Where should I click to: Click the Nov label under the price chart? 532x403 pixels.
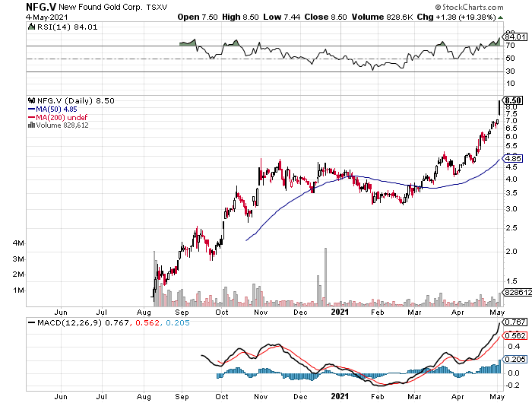click(261, 313)
